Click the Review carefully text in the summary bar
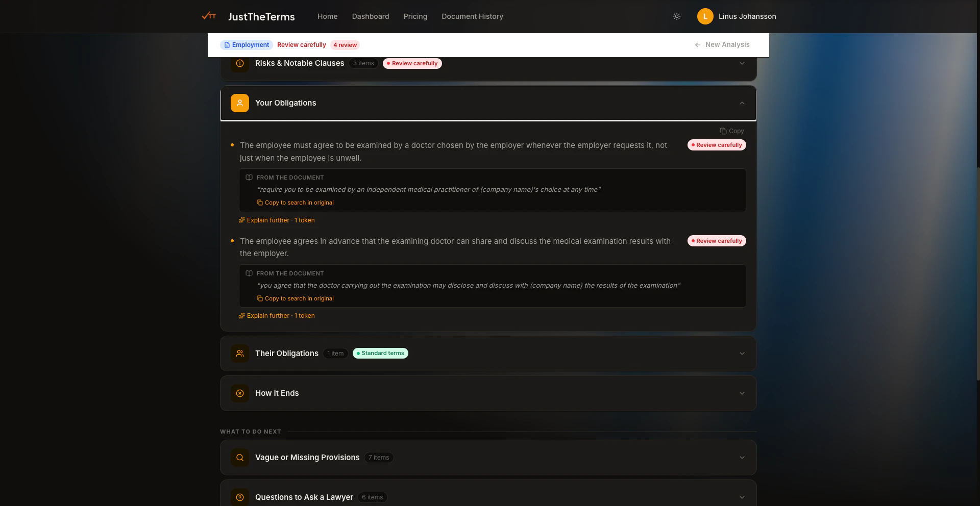 (302, 45)
